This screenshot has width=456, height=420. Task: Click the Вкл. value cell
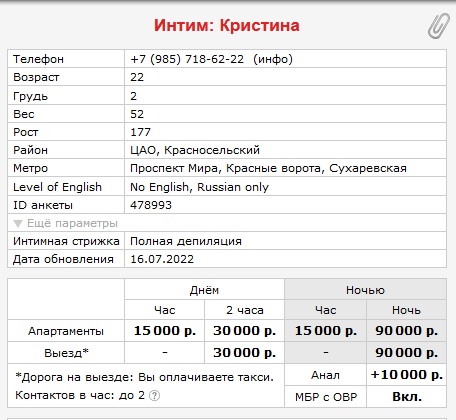(406, 397)
